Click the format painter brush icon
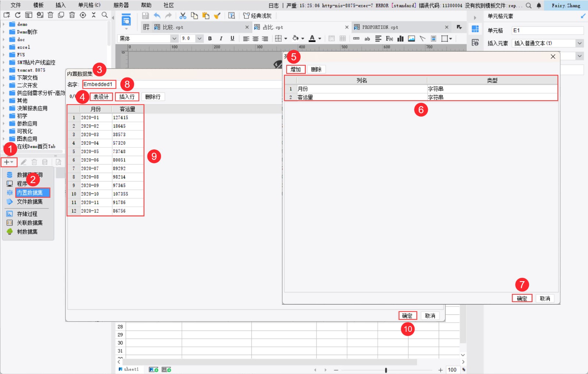 217,15
